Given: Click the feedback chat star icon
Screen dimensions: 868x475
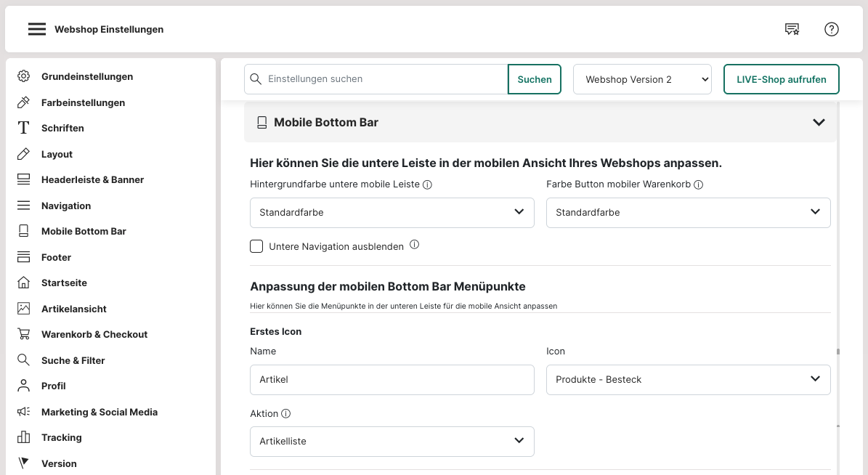Looking at the screenshot, I should click(x=792, y=29).
